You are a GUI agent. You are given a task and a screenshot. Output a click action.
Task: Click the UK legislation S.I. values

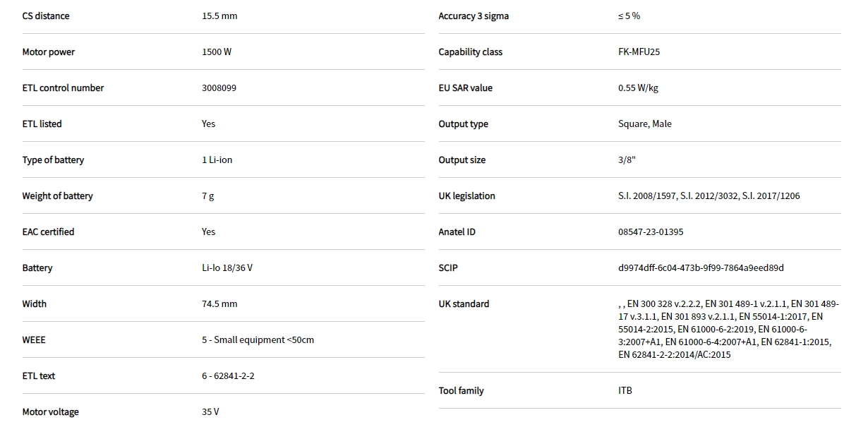pos(709,196)
